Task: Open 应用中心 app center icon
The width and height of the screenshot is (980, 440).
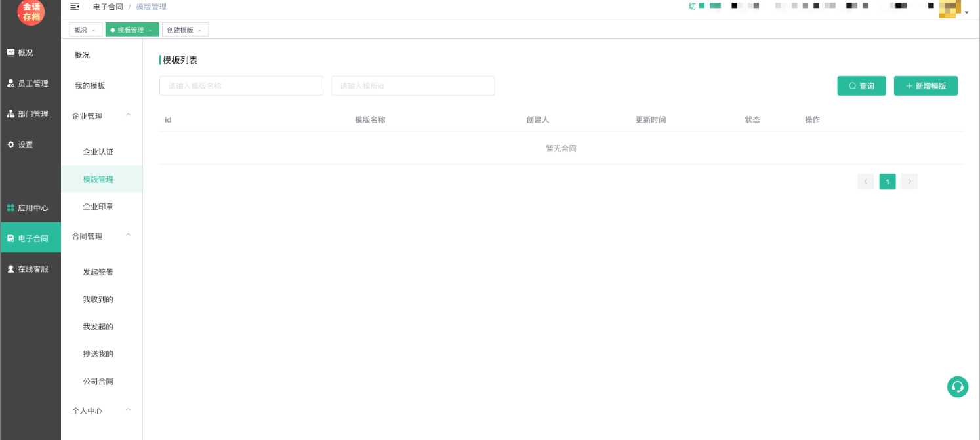Action: [x=10, y=208]
